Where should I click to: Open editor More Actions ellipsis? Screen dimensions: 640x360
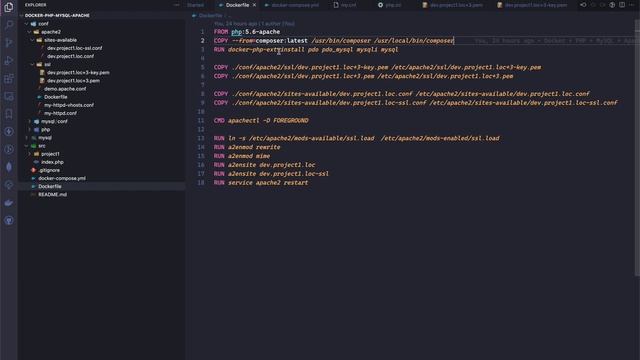click(x=632, y=5)
